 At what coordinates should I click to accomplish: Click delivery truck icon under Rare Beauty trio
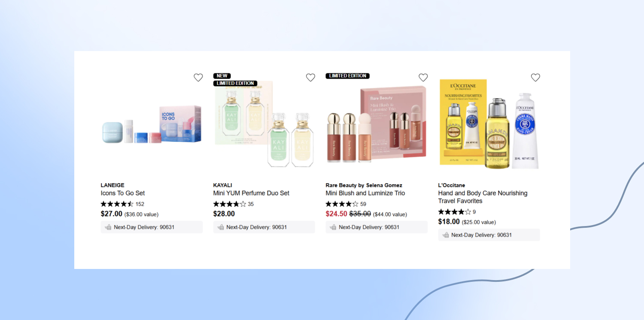click(333, 227)
